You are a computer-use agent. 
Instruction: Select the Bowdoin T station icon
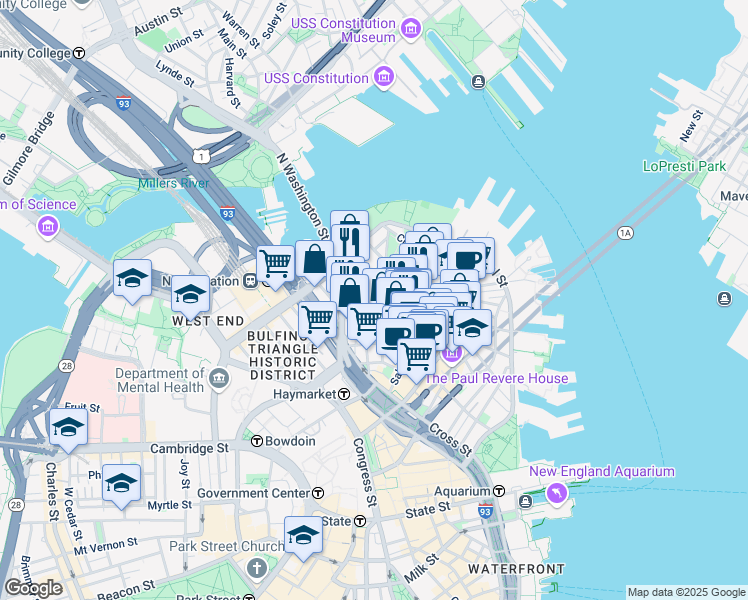click(257, 441)
